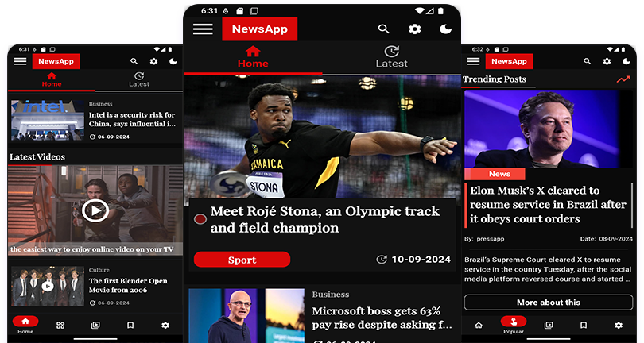Click the More about this button
This screenshot has width=644, height=343.
click(x=549, y=303)
